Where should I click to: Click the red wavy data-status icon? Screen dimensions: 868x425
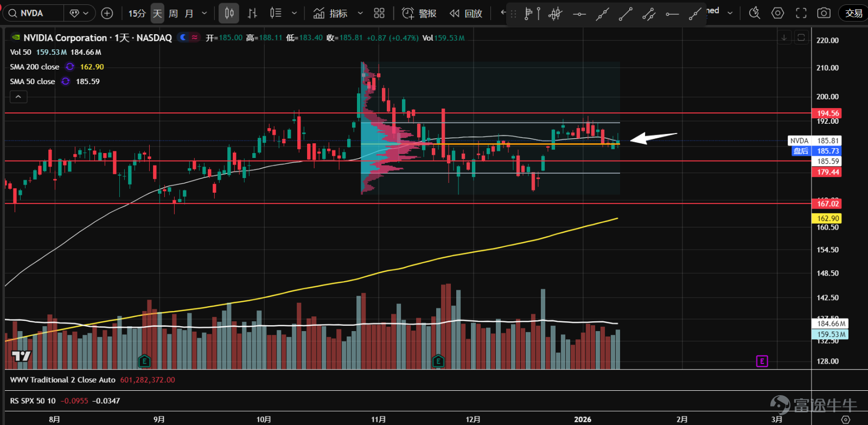tap(194, 37)
